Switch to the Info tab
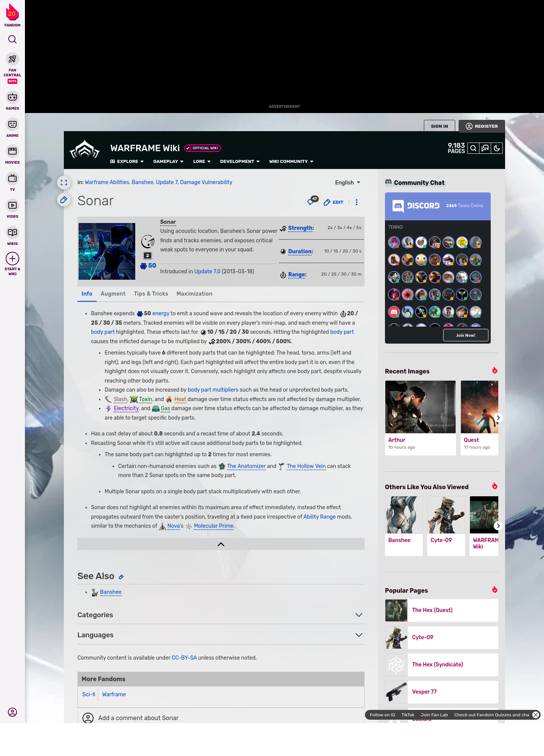The image size is (544, 756). tap(87, 294)
